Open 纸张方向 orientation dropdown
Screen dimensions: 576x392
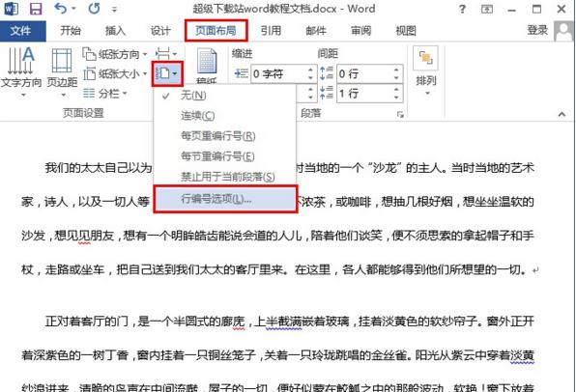[115, 54]
